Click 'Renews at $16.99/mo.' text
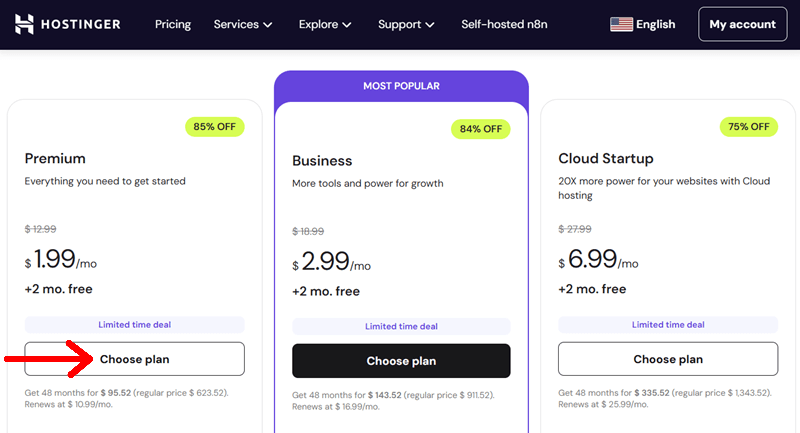The height and width of the screenshot is (433, 800). pos(336,406)
